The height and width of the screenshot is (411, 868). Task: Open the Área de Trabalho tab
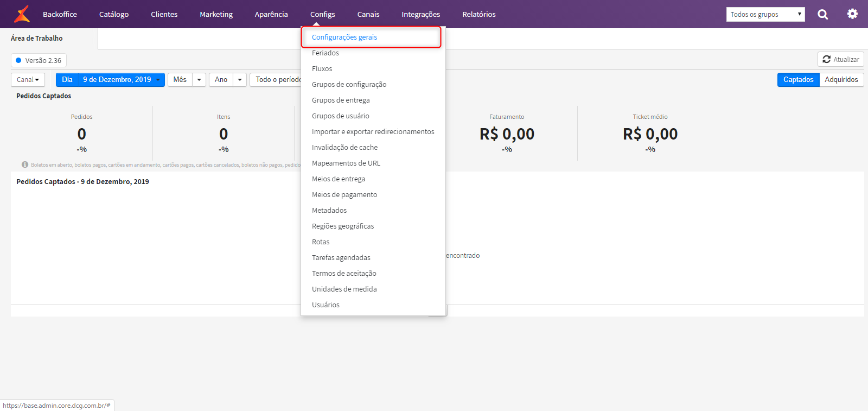coord(37,38)
